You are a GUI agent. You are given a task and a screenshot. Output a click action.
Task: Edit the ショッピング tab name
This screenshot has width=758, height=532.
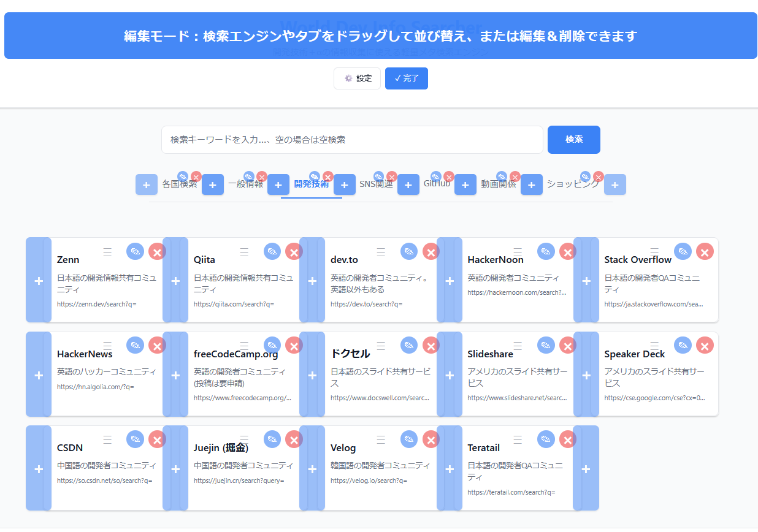point(585,177)
